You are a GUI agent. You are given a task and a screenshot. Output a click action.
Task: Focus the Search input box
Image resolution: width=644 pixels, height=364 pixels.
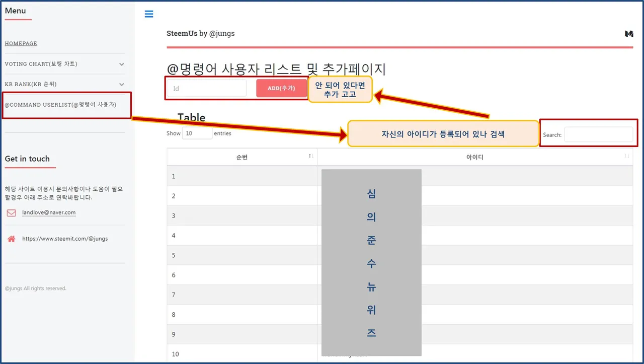click(x=598, y=134)
